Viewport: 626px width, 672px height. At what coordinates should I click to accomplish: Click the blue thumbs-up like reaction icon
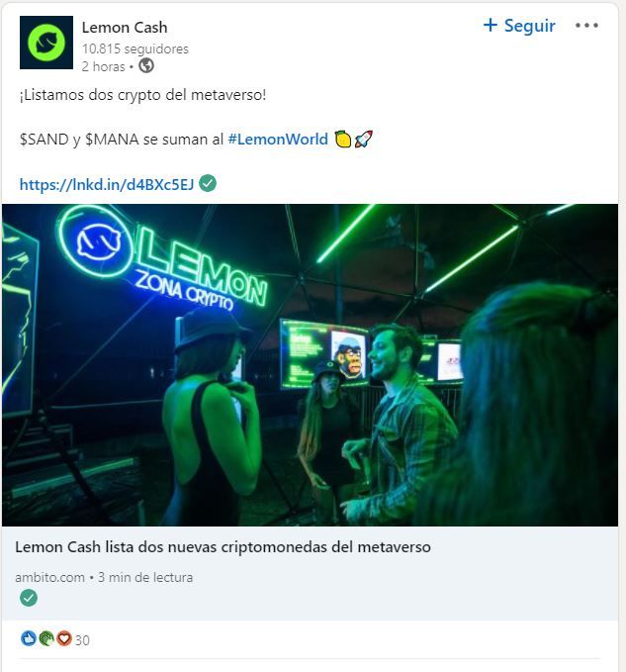click(x=29, y=639)
